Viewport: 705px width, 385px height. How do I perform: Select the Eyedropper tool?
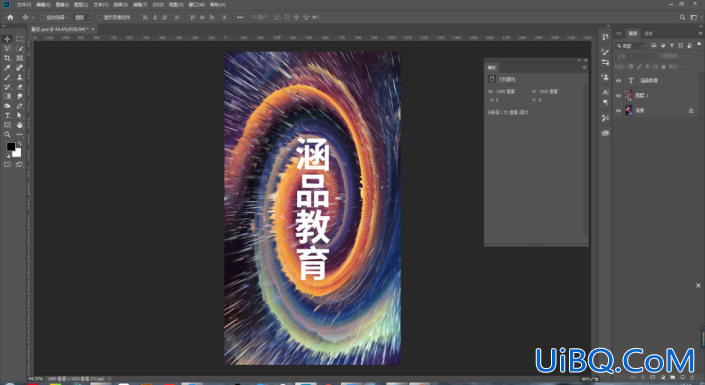pos(7,67)
